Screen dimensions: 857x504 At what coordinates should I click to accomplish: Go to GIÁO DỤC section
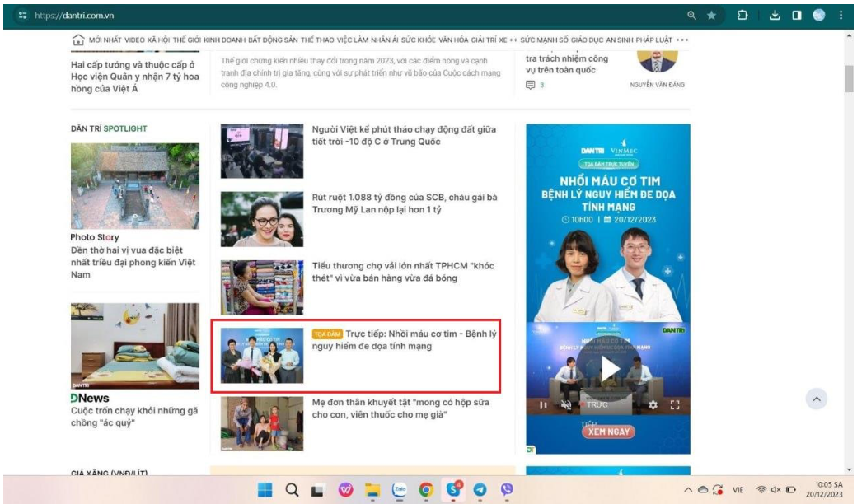587,40
